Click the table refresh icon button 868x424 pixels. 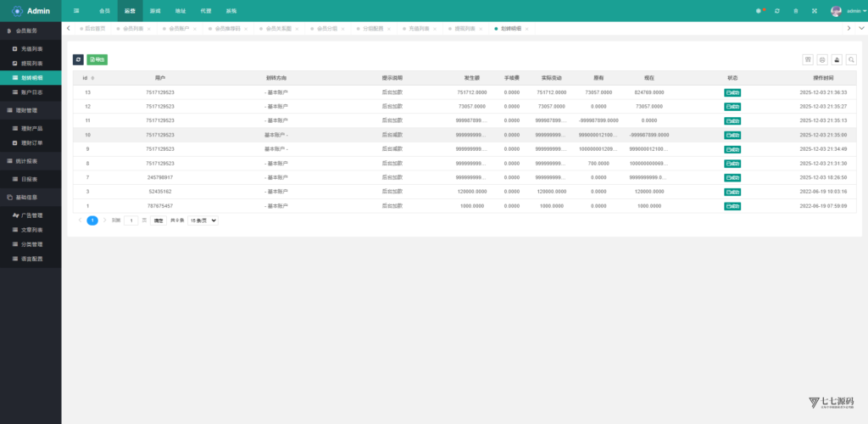(x=78, y=60)
